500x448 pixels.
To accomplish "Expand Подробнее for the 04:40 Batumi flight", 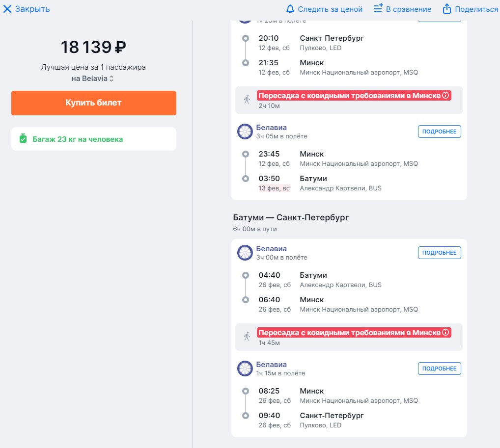I will [439, 253].
